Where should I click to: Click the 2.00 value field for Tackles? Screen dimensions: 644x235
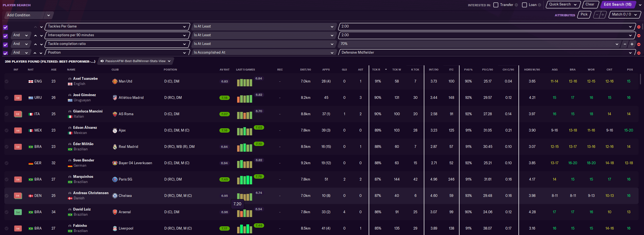point(487,26)
